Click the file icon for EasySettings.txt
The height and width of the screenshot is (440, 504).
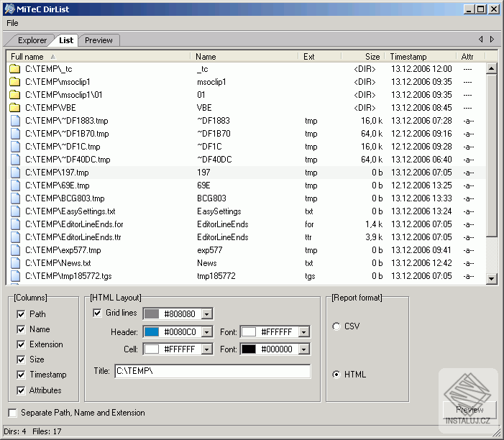point(14,211)
